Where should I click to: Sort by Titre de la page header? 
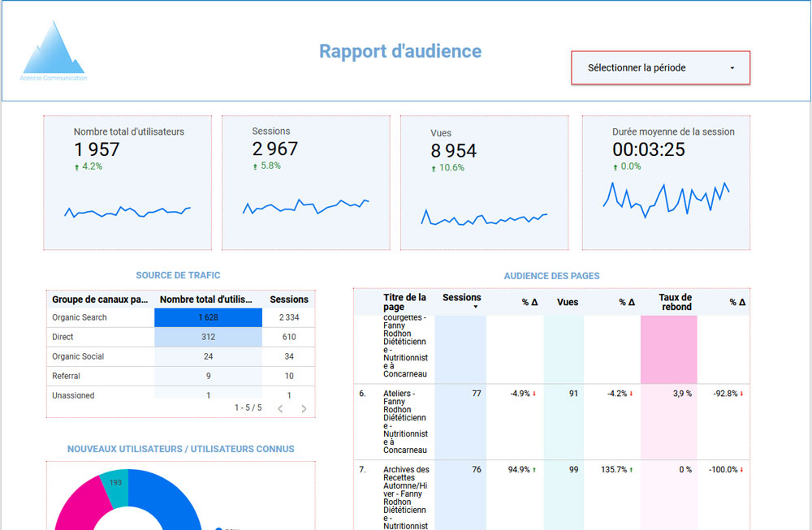tap(404, 302)
